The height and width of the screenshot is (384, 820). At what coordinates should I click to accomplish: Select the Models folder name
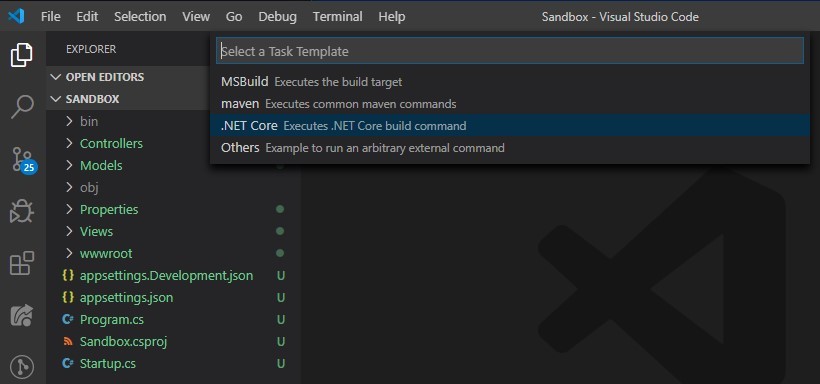101,165
